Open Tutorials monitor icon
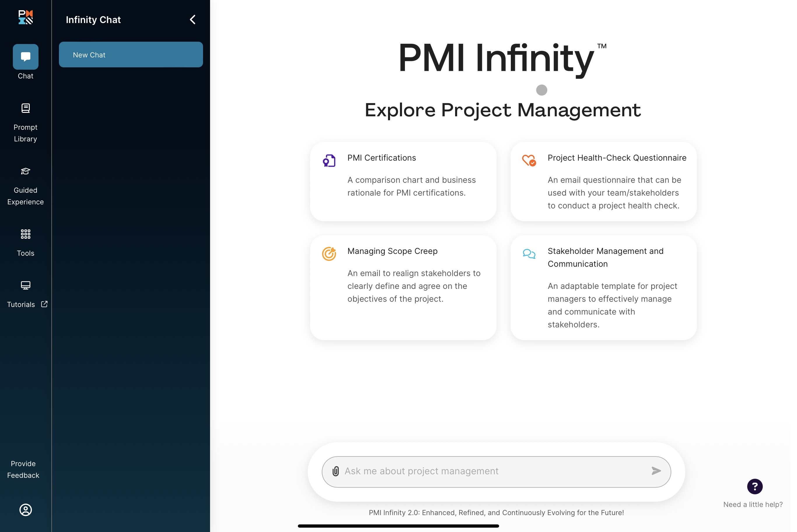 pos(25,285)
